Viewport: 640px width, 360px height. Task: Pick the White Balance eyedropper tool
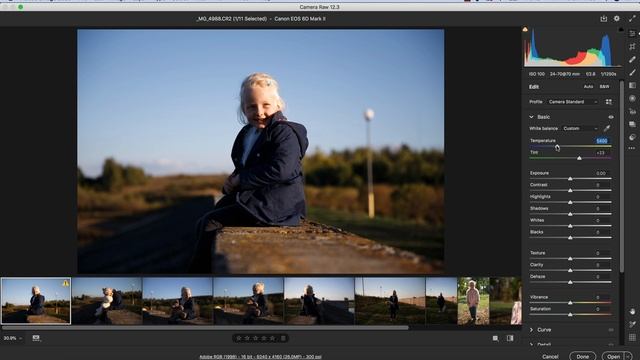coord(607,128)
